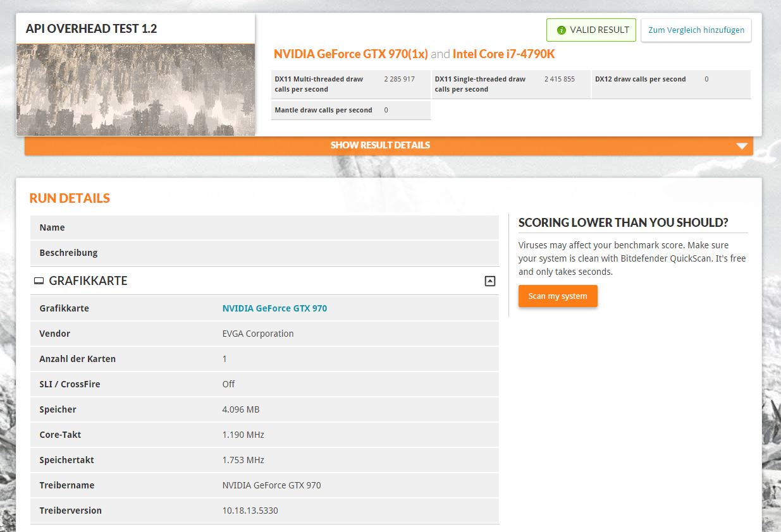This screenshot has width=781, height=532.
Task: Select Treibername value NVIDIA GeForce GTX 970
Action: (271, 485)
